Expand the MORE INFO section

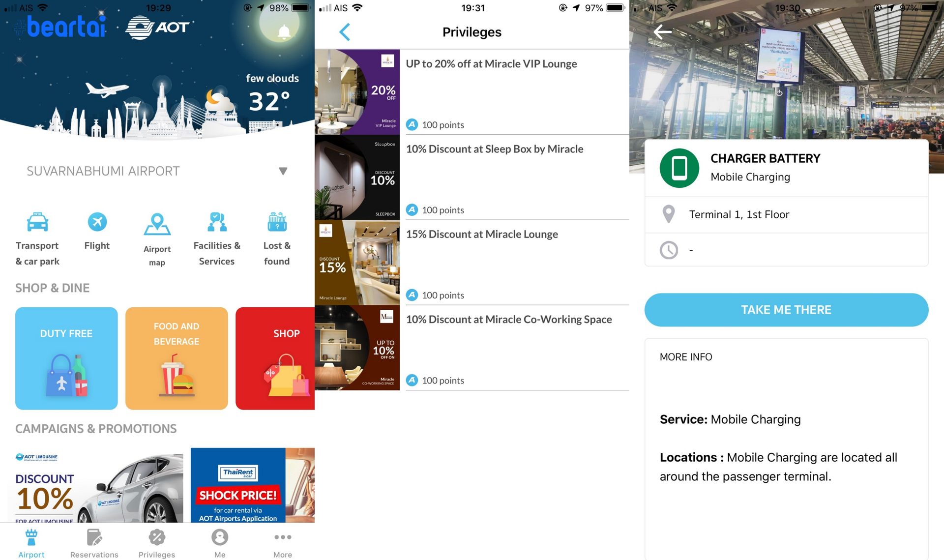click(x=685, y=356)
